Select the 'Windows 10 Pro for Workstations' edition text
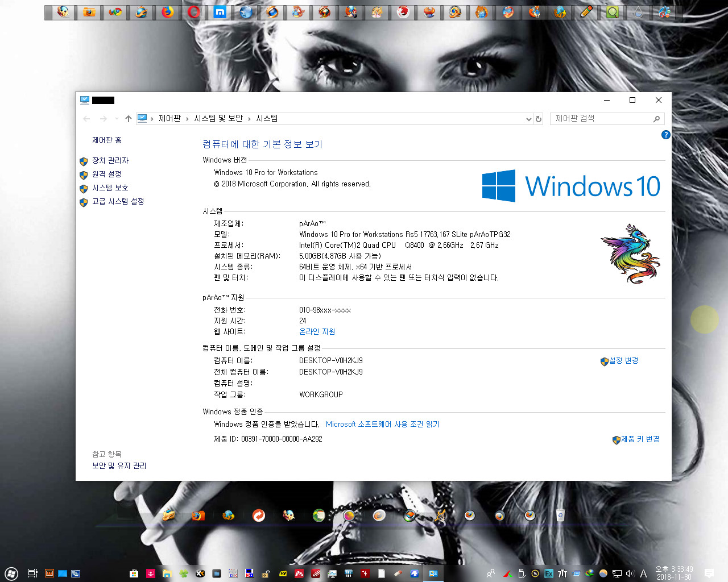This screenshot has height=582, width=728. point(266,173)
